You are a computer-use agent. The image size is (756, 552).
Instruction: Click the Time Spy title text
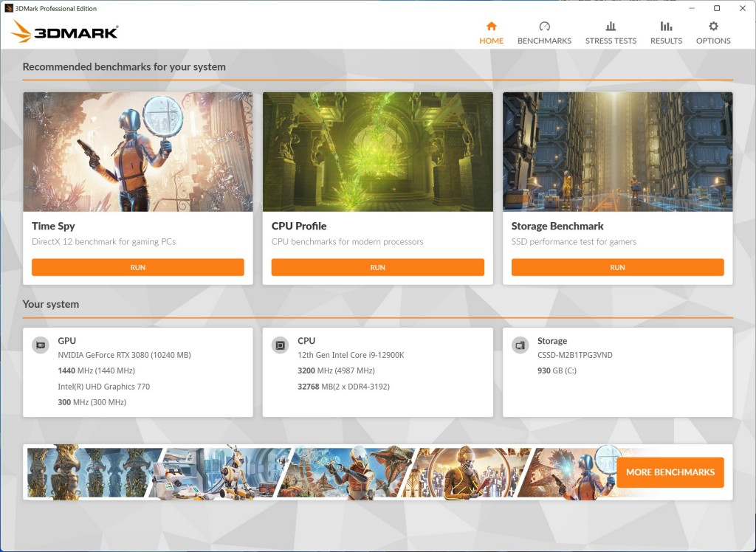click(53, 226)
